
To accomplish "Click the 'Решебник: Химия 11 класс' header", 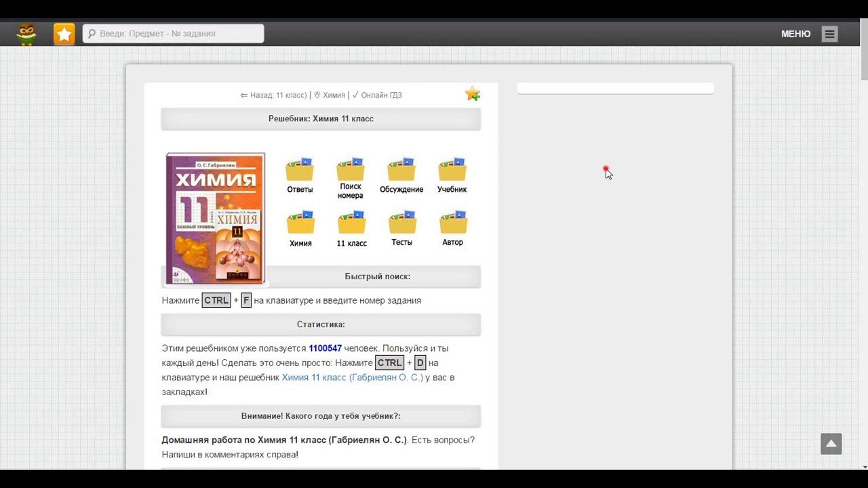I will tap(321, 119).
